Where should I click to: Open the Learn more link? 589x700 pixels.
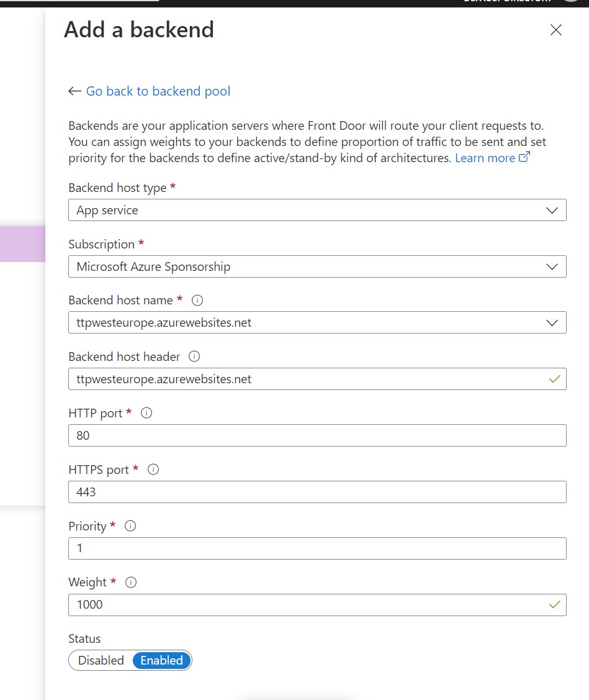click(x=485, y=158)
